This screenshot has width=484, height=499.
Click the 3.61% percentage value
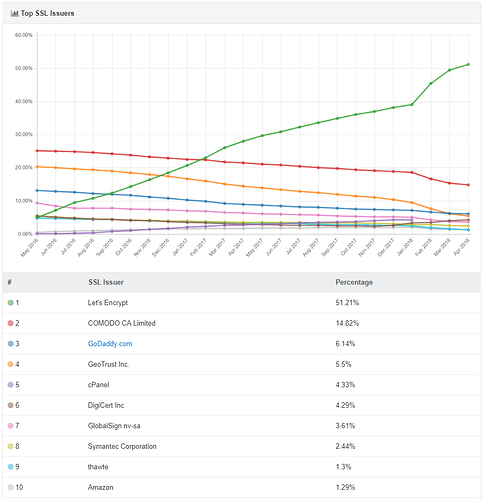point(345,426)
